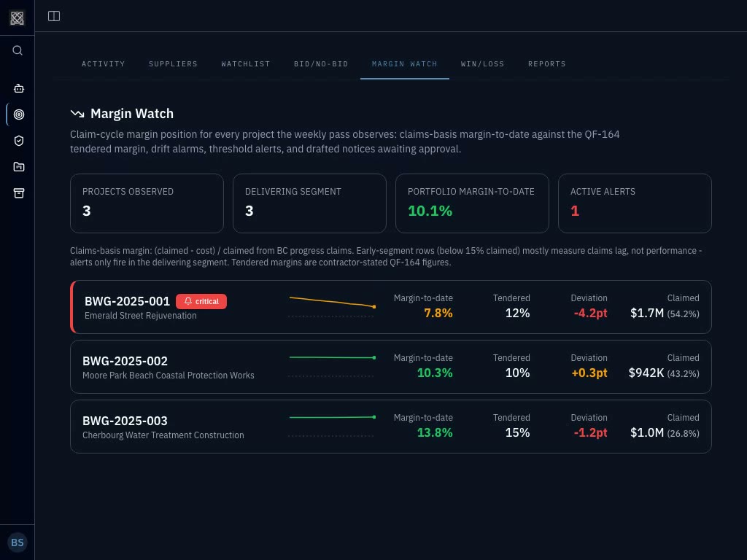747x560 pixels.
Task: Select the Margin Watch tab
Action: (404, 64)
